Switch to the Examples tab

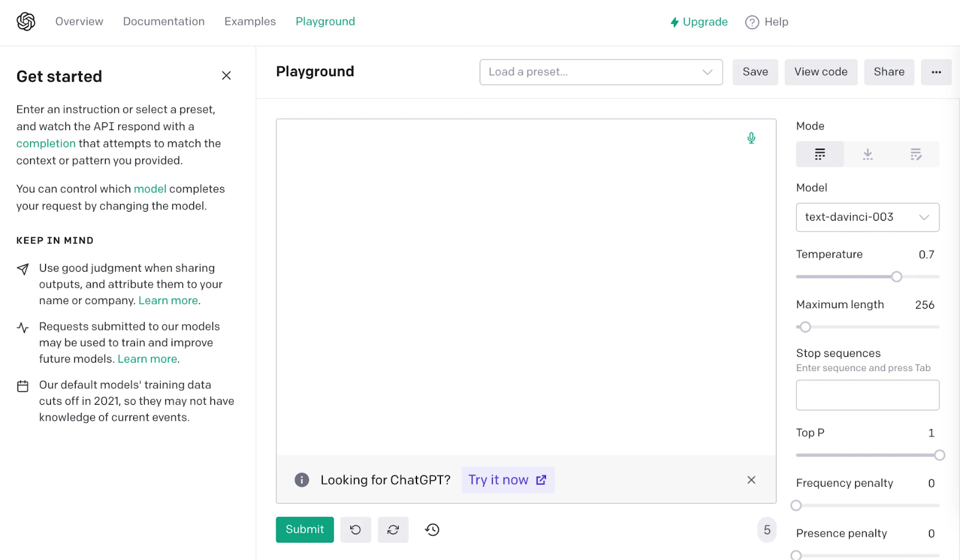click(x=250, y=22)
